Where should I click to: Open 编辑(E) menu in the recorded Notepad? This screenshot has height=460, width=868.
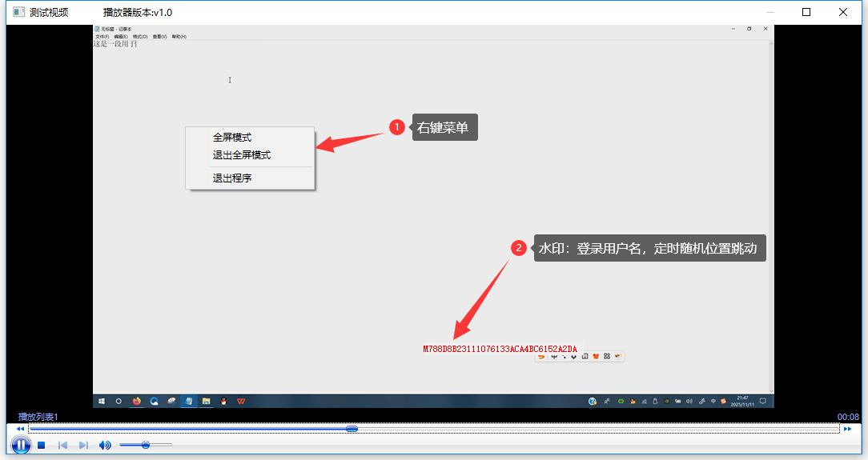(x=121, y=37)
